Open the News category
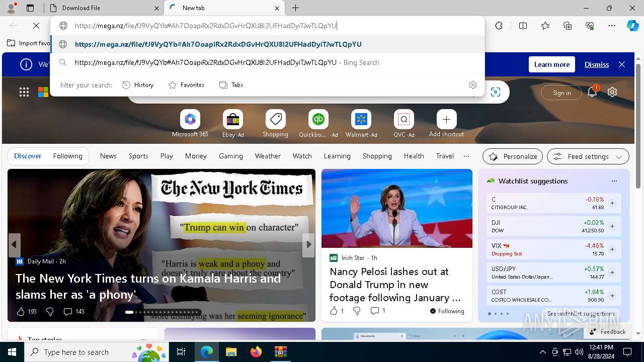The height and width of the screenshot is (362, 644). (108, 156)
